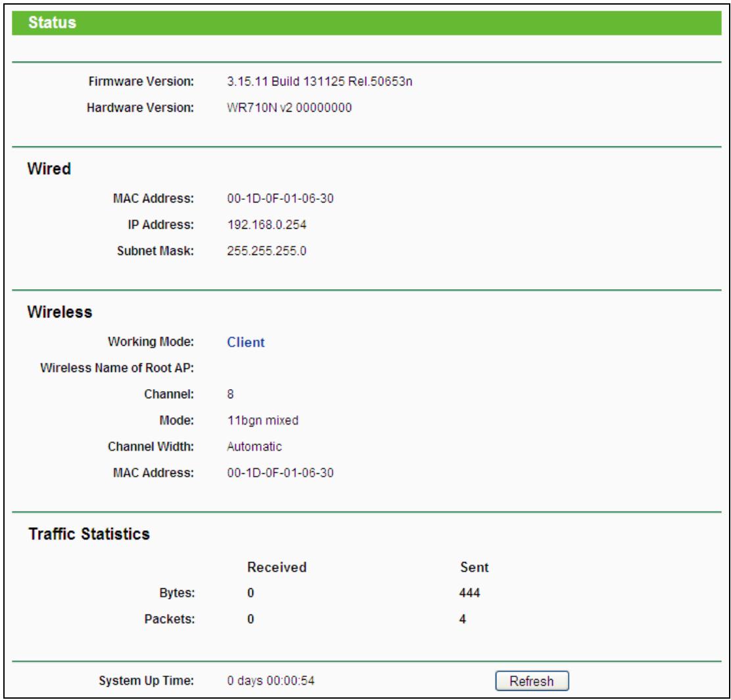Click the Firmware Version label
The image size is (731, 700).
[x=141, y=82]
